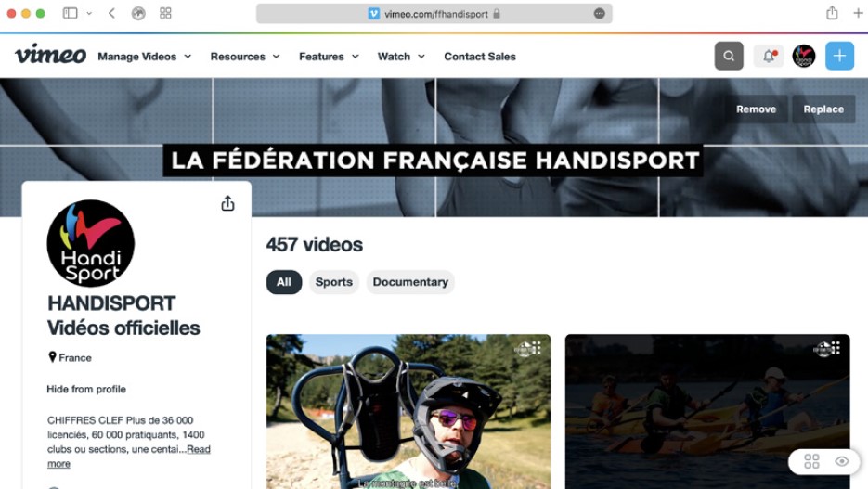Expand the Resources dropdown
The height and width of the screenshot is (489, 868).
(245, 57)
